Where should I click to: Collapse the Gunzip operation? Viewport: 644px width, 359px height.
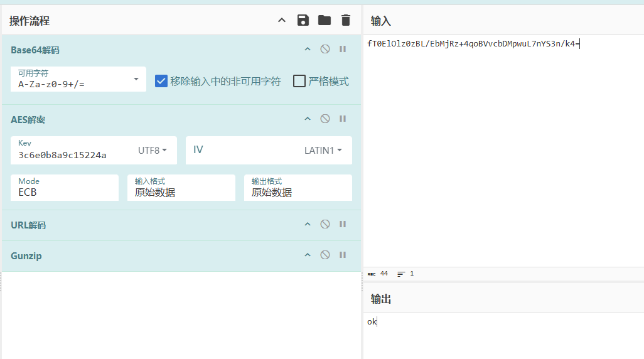(308, 255)
